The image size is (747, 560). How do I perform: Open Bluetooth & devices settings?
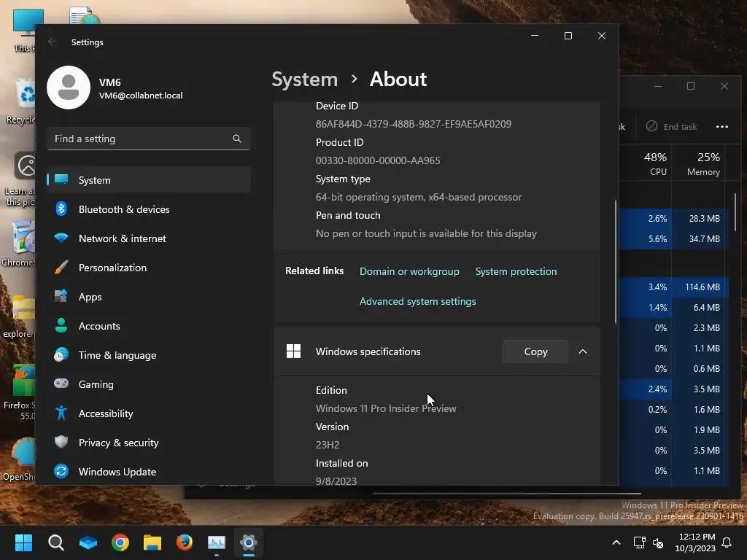tap(149, 209)
